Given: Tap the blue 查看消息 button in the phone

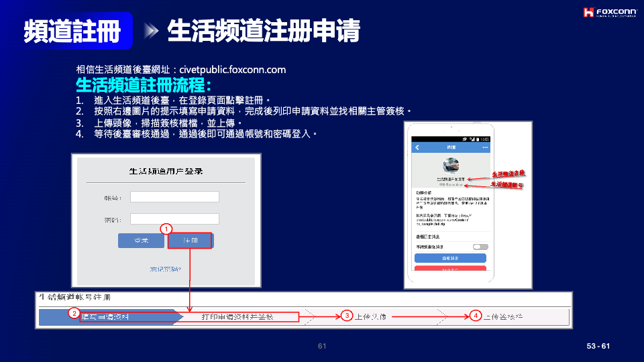Looking at the screenshot, I should tap(450, 258).
